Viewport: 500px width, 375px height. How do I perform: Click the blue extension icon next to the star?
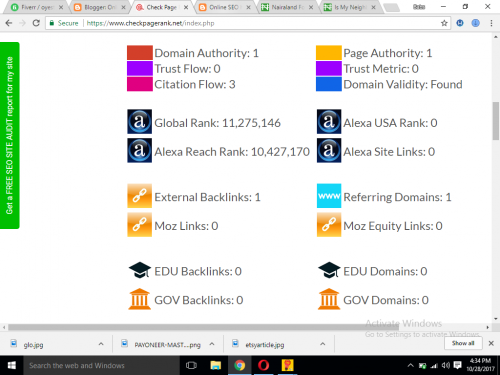pyautogui.click(x=460, y=23)
